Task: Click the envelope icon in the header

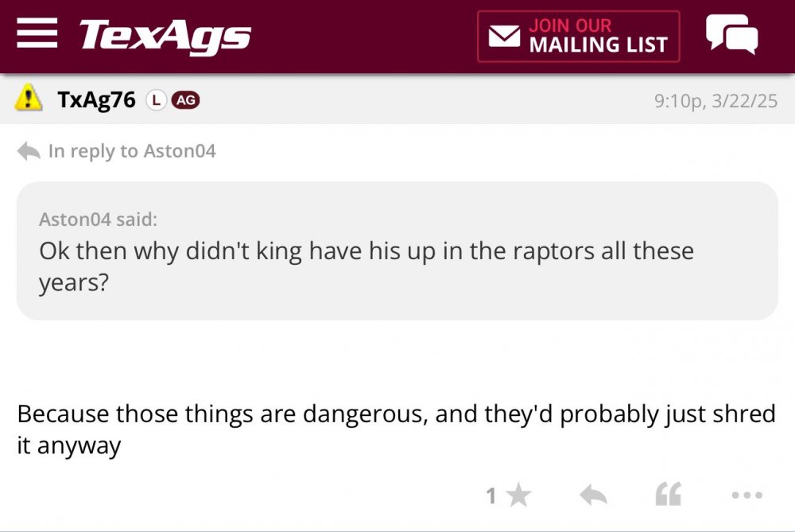Action: 504,37
